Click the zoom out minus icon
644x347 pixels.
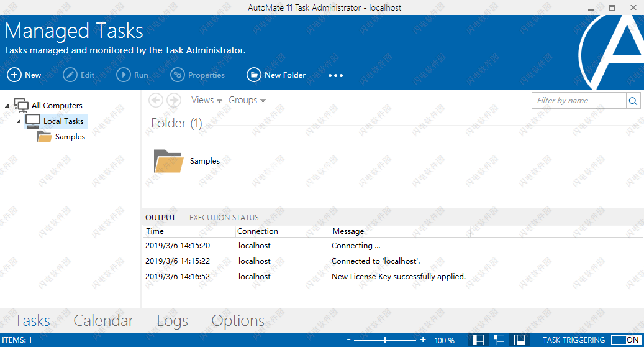[x=348, y=340]
